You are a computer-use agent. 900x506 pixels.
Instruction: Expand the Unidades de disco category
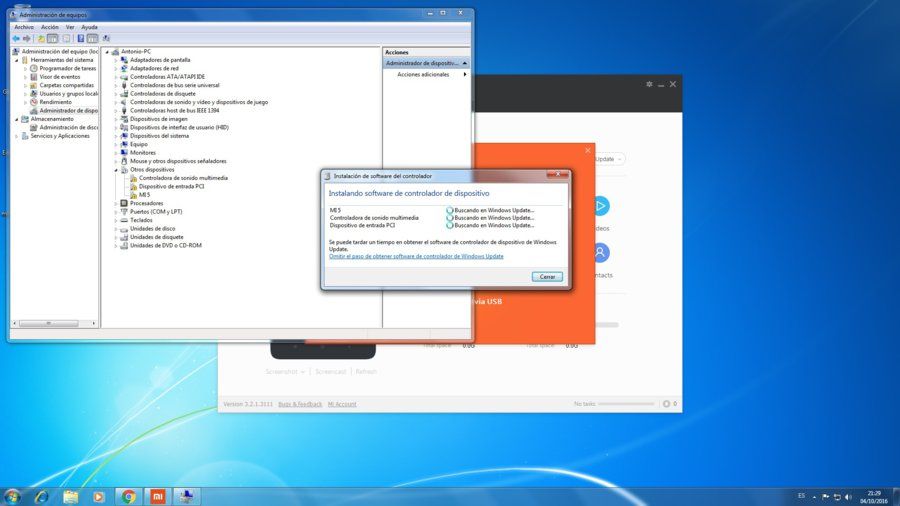(116, 229)
